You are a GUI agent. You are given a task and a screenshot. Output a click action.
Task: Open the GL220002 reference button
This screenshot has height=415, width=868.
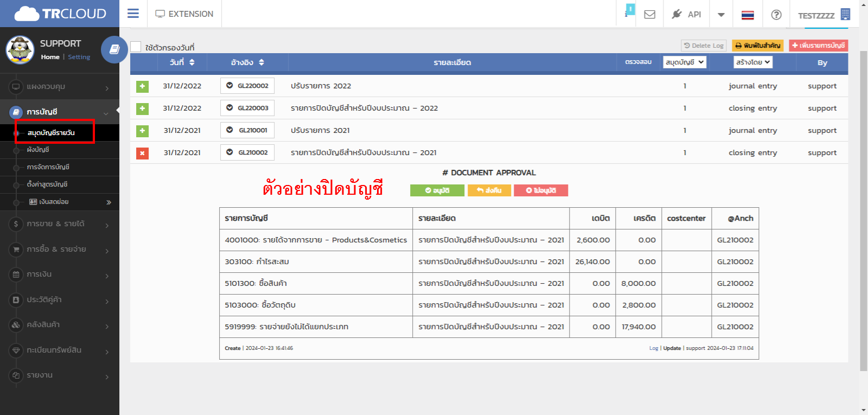pyautogui.click(x=247, y=86)
